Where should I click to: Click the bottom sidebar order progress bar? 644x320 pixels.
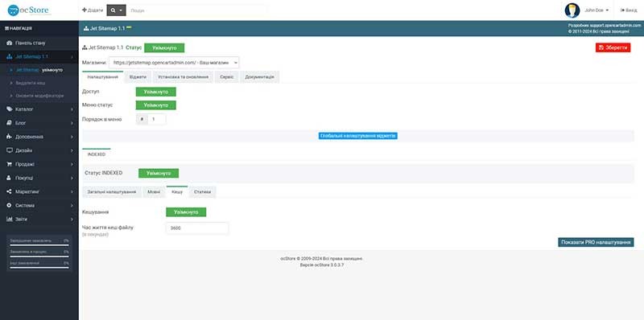(x=39, y=268)
